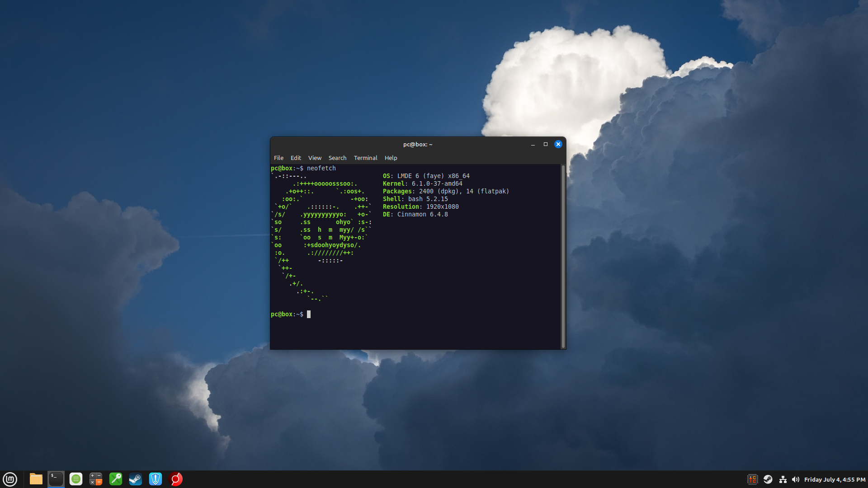Open the green app grid launcher icon

pos(76,479)
